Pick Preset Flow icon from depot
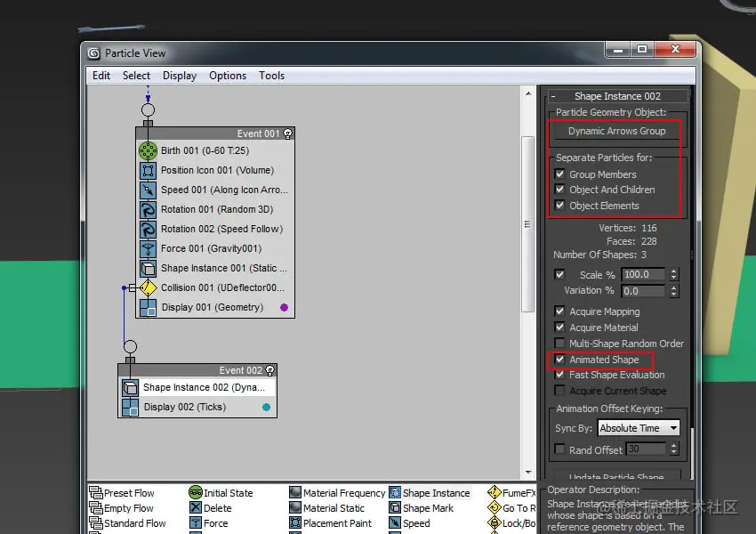The height and width of the screenshot is (534, 756). click(96, 492)
